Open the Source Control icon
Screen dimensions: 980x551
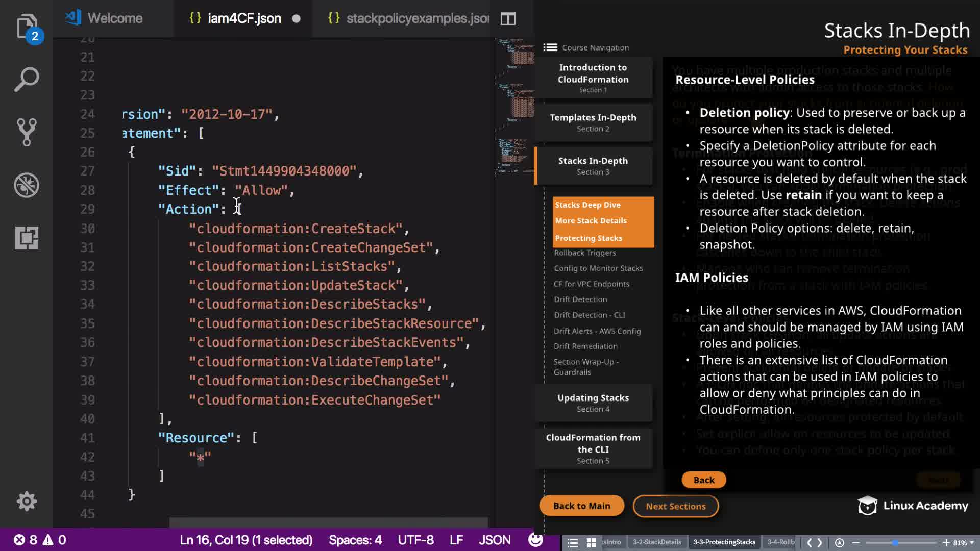point(27,132)
